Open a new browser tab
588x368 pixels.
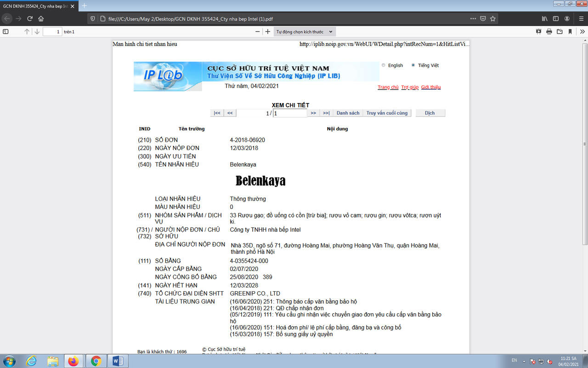point(84,6)
